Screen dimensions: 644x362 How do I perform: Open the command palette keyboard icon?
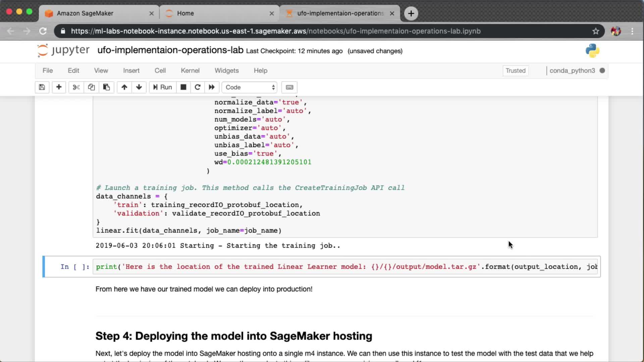pyautogui.click(x=289, y=87)
